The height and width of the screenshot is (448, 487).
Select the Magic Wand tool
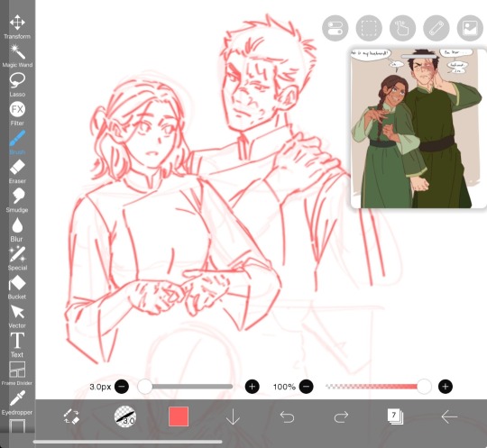point(17,56)
